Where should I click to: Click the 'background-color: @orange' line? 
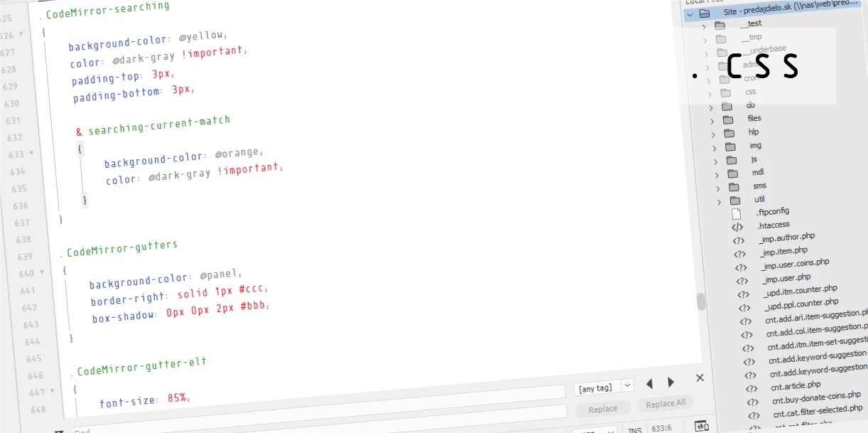pyautogui.click(x=184, y=158)
